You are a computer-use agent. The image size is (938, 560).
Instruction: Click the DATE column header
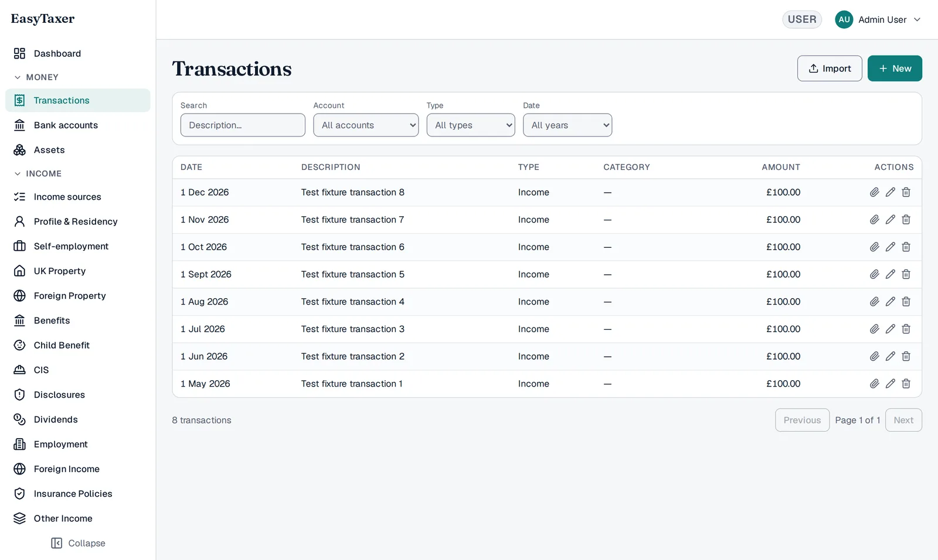point(191,167)
